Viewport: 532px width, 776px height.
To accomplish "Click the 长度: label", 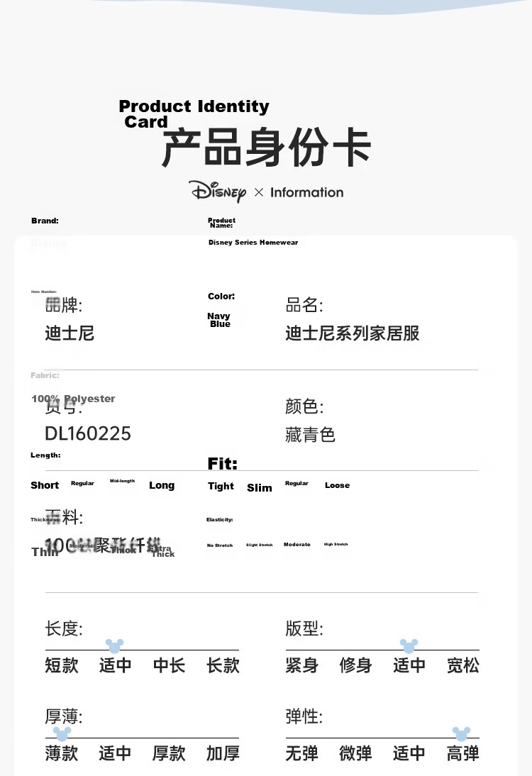I will point(64,628).
